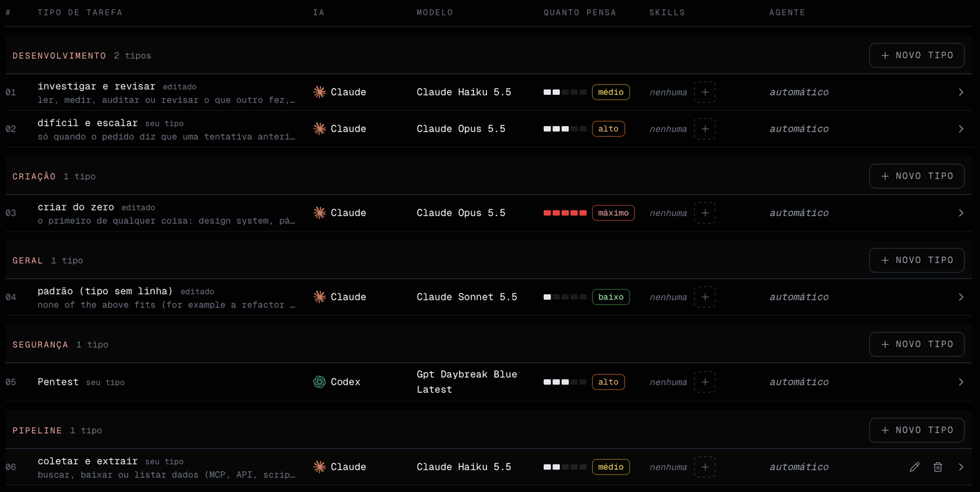Viewport: 980px width, 492px height.
Task: Add a skill to padrão (tipo sem linha) row
Action: pos(705,297)
